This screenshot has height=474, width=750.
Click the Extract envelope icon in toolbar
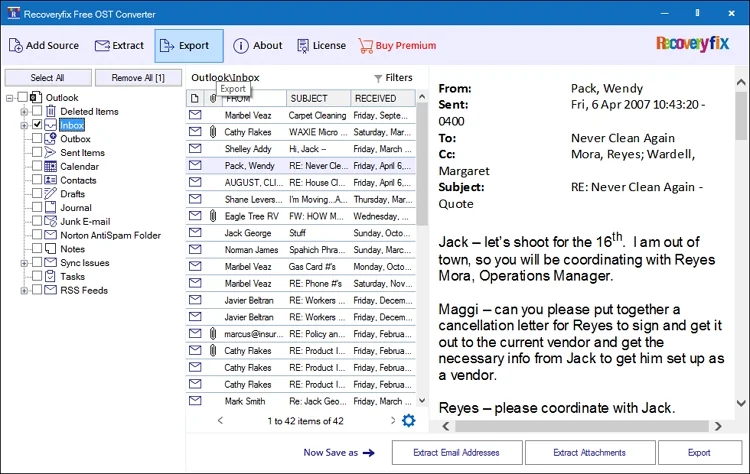102,45
